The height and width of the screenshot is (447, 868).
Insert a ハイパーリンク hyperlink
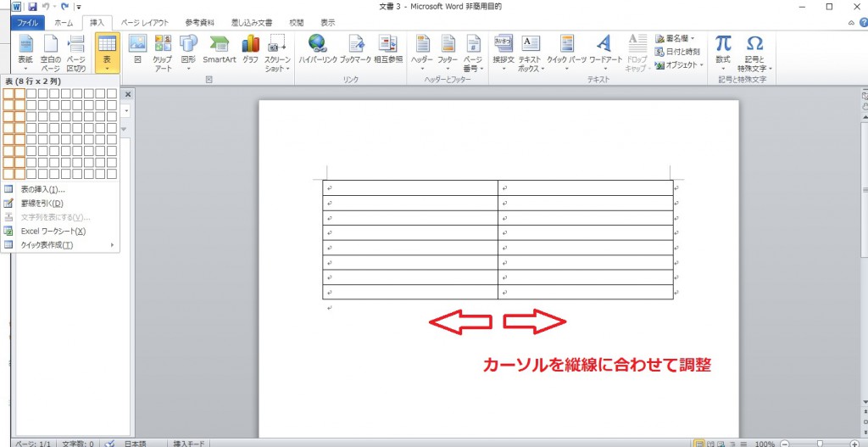point(318,50)
